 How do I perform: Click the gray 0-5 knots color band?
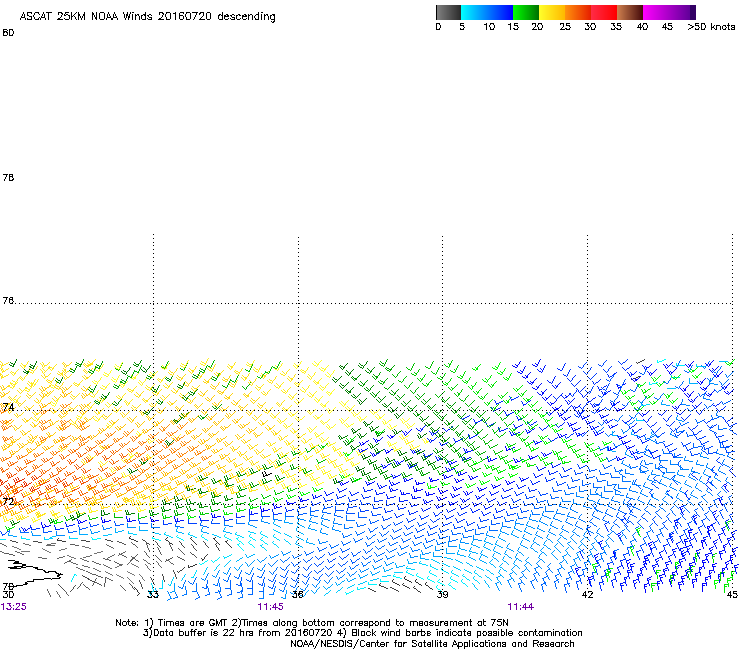tap(448, 12)
